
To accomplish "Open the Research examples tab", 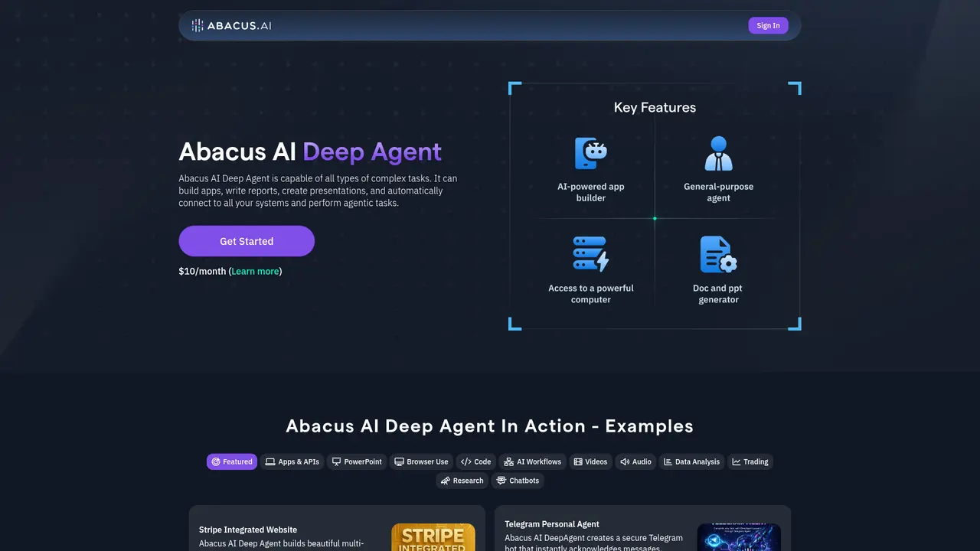I will [462, 481].
